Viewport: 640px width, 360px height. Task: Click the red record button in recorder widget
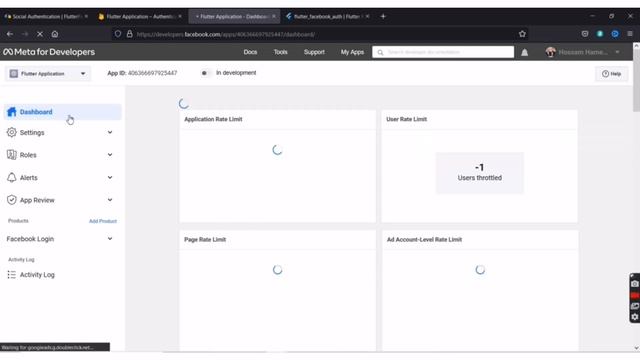634,295
